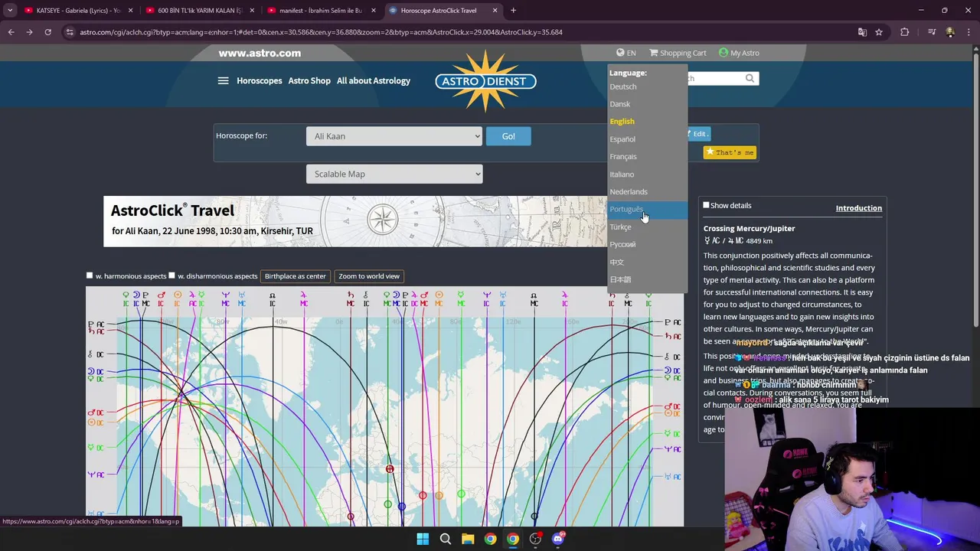Close the KATSEYE Gabriela tab
Viewport: 980px width, 551px height.
pos(131,11)
